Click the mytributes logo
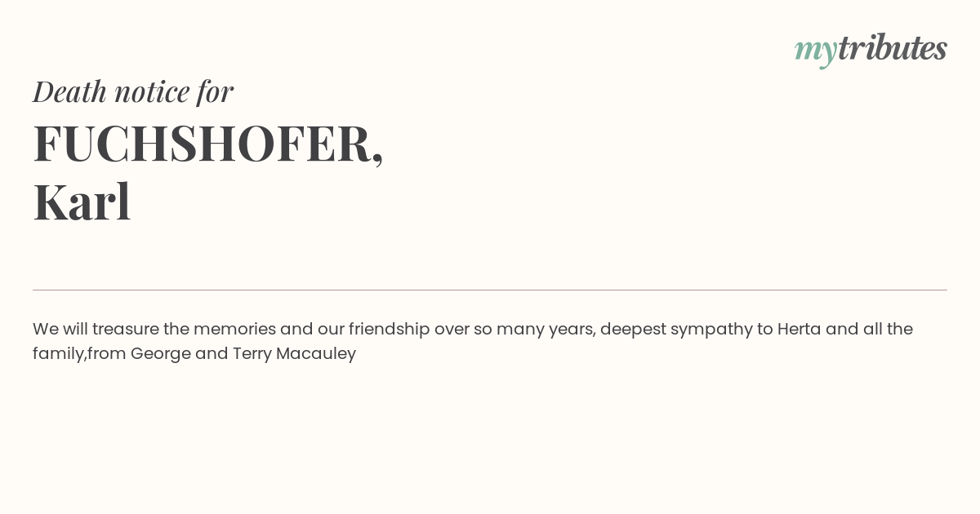 [871, 49]
